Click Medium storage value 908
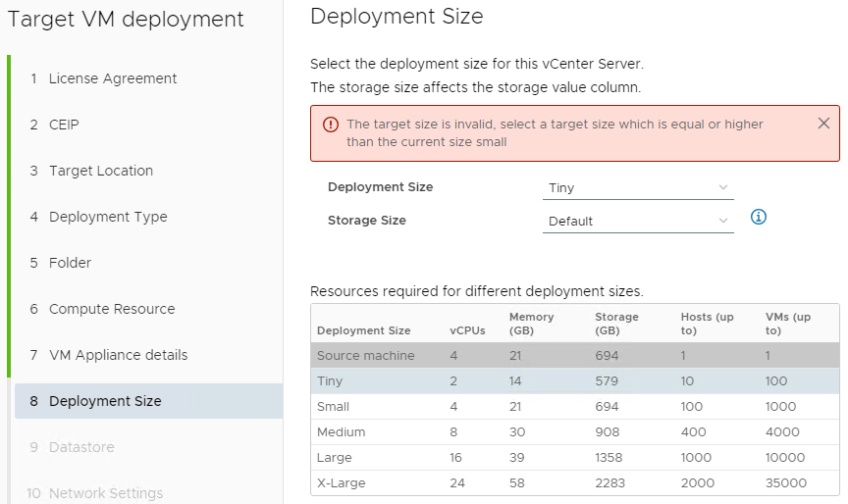Viewport: 848px width, 504px height. pos(608,432)
